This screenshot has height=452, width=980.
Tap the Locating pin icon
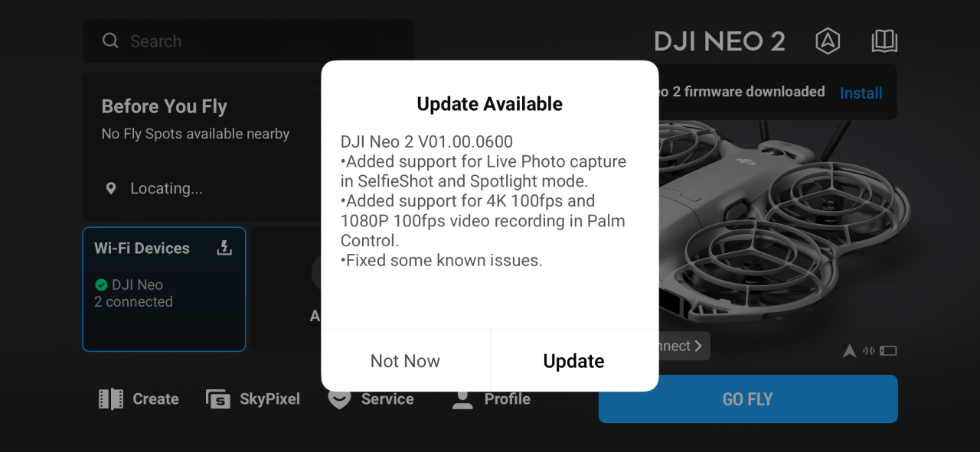[111, 188]
